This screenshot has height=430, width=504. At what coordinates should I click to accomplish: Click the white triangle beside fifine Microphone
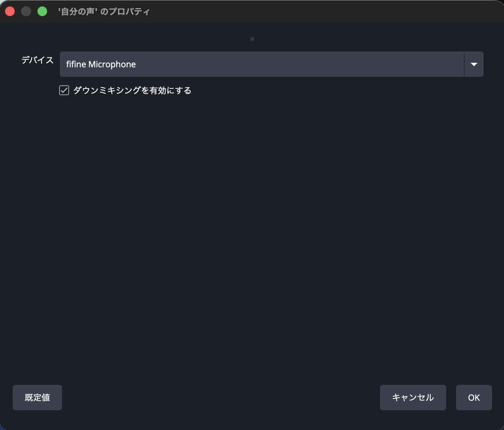point(474,64)
